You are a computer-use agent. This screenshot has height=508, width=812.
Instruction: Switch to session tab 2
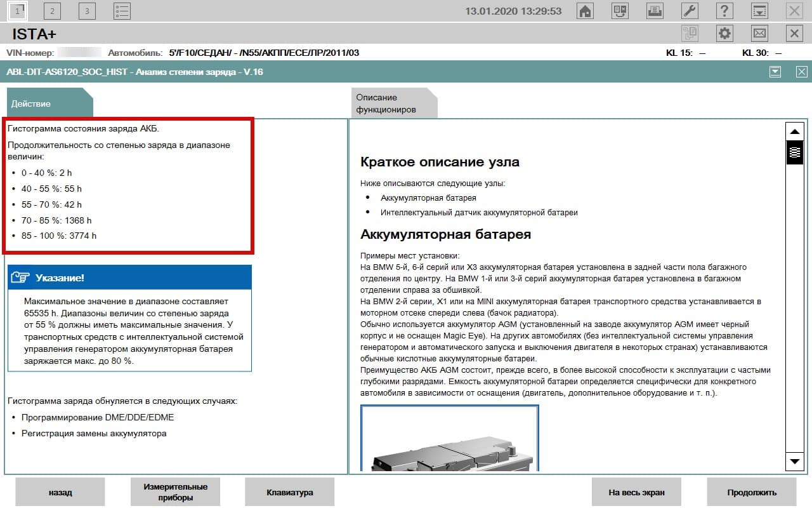coord(52,10)
